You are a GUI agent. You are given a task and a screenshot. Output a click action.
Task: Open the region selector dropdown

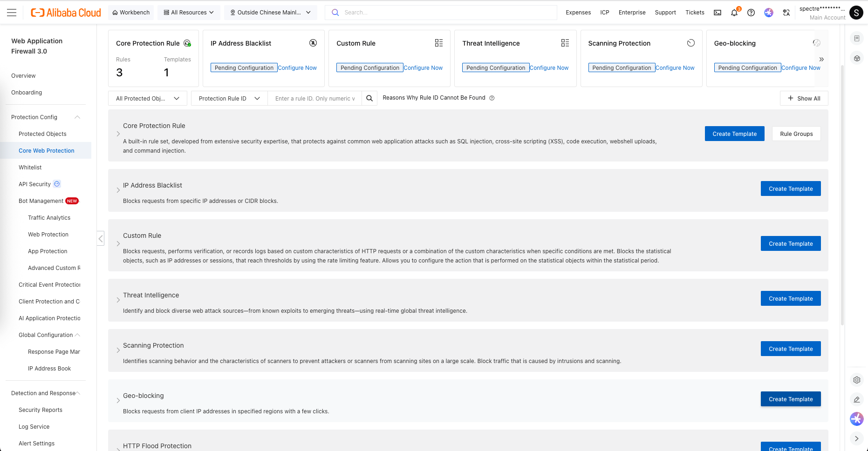click(x=270, y=13)
